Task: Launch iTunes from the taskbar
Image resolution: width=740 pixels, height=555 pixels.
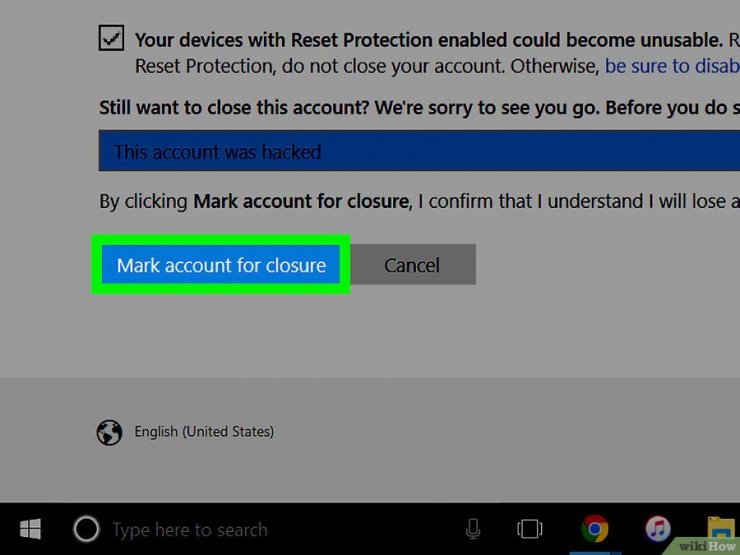Action: click(x=658, y=529)
